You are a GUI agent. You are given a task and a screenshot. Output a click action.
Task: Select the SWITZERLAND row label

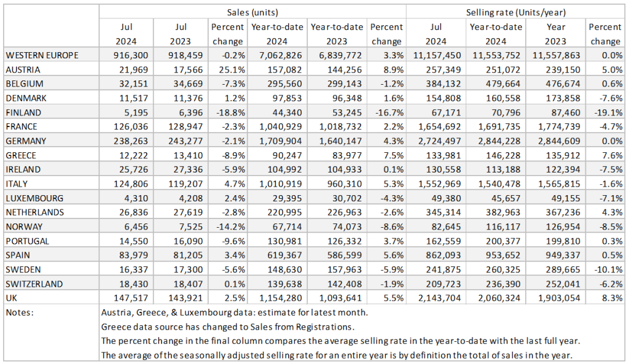point(34,284)
